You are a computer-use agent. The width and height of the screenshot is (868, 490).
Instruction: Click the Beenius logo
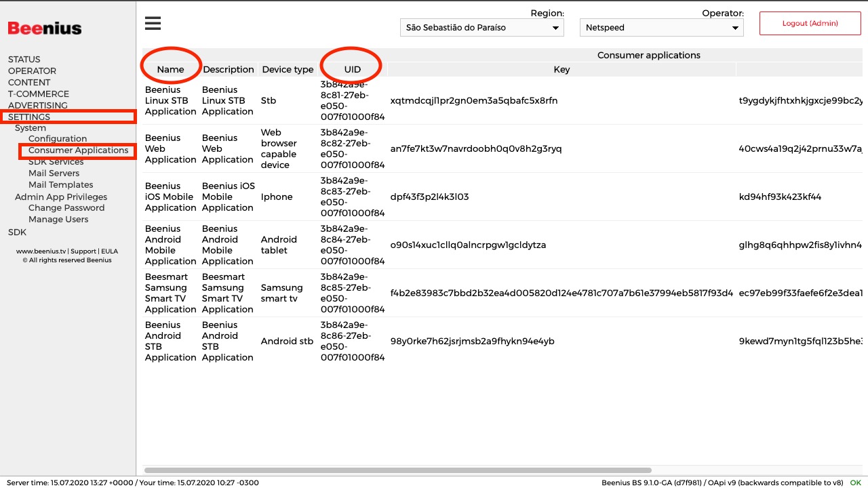tap(45, 28)
